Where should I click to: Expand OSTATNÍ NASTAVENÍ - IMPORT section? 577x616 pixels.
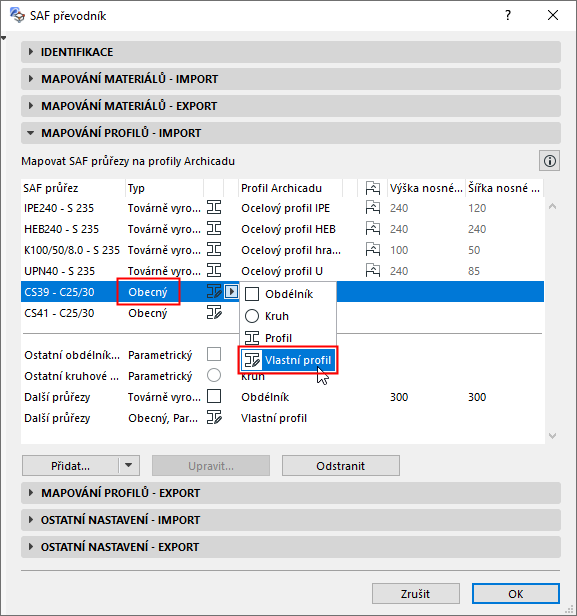point(291,520)
